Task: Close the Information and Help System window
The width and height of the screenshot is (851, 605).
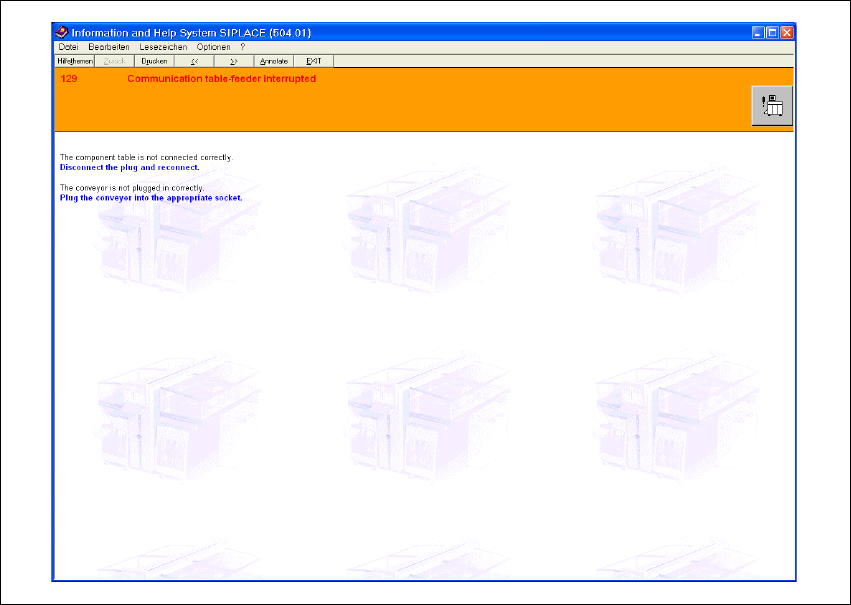Action: 786,33
